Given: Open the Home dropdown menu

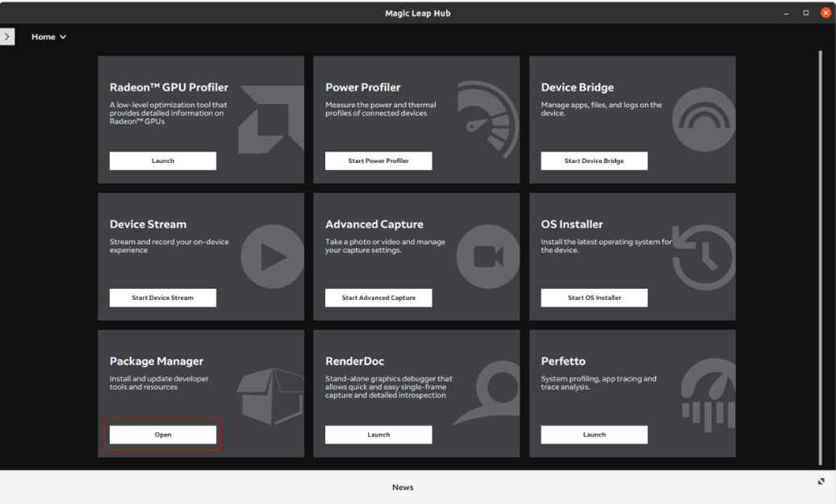Looking at the screenshot, I should (48, 37).
